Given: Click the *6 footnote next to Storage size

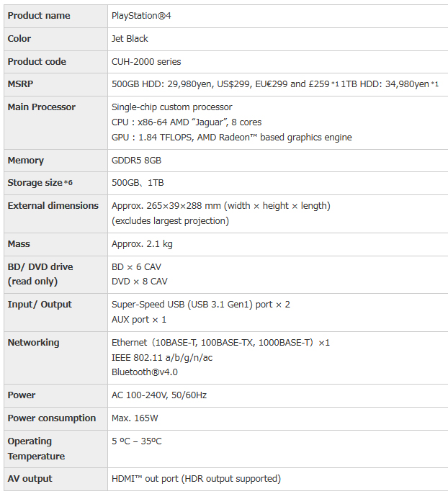Looking at the screenshot, I should (x=68, y=184).
